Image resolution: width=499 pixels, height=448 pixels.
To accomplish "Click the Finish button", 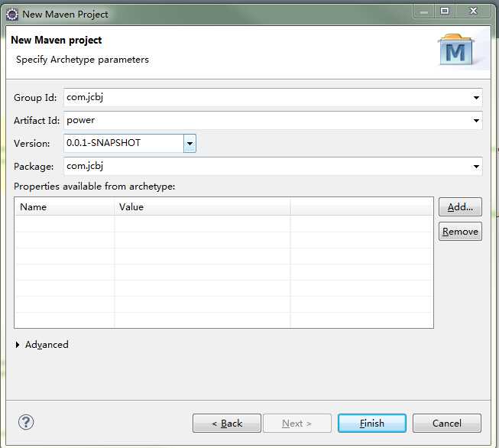I will coord(372,424).
